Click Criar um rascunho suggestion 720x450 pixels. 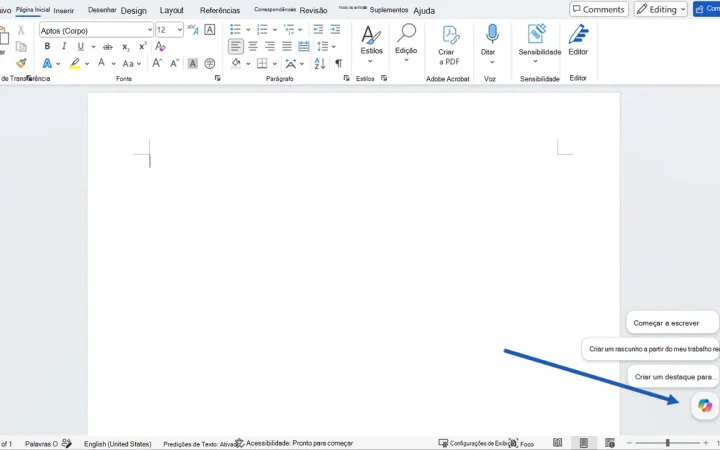click(x=651, y=349)
